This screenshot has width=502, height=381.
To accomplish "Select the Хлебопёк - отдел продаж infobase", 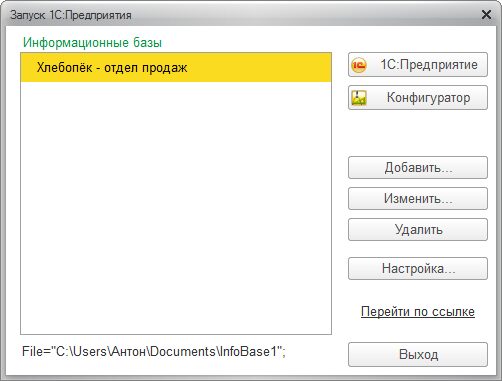I will (176, 68).
